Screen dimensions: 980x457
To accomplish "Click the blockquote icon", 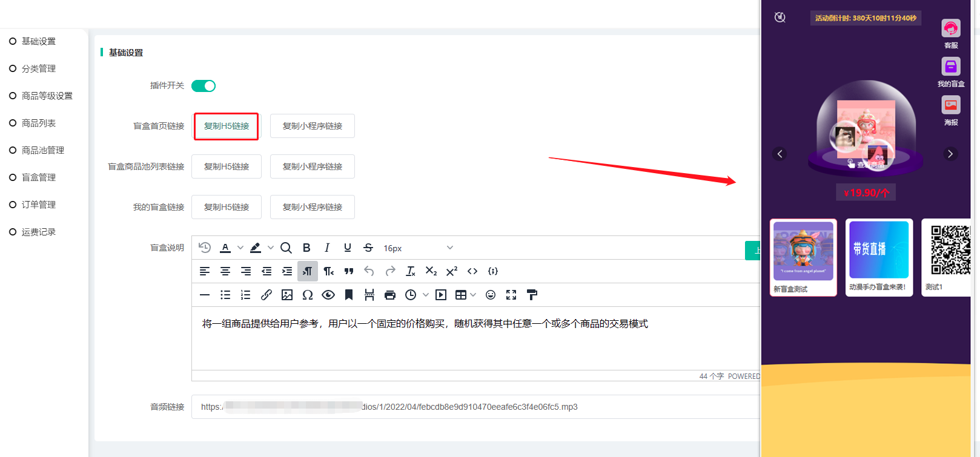I will tap(349, 271).
